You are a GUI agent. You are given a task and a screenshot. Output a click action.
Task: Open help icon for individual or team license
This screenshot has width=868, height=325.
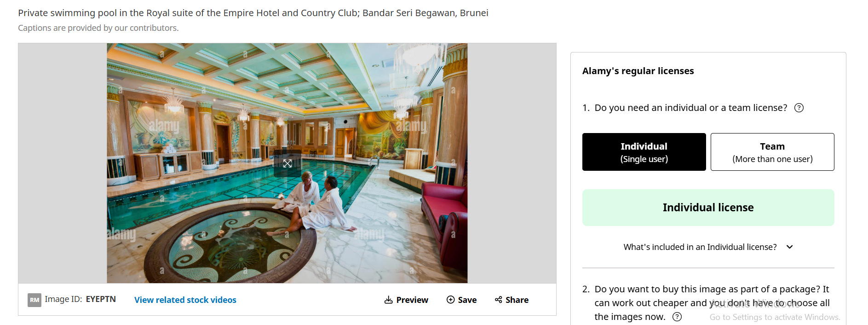(x=799, y=108)
